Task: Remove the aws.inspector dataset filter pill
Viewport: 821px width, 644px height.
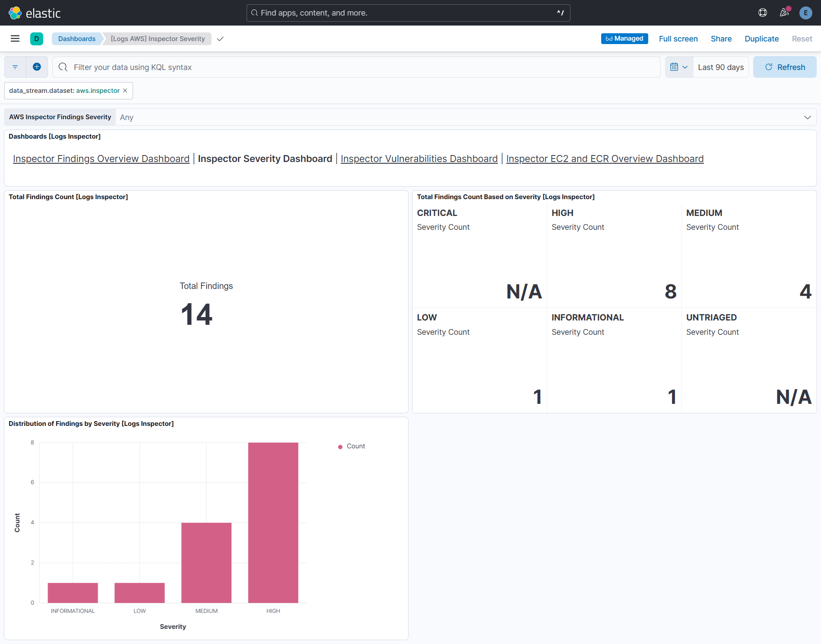Action: pos(125,91)
